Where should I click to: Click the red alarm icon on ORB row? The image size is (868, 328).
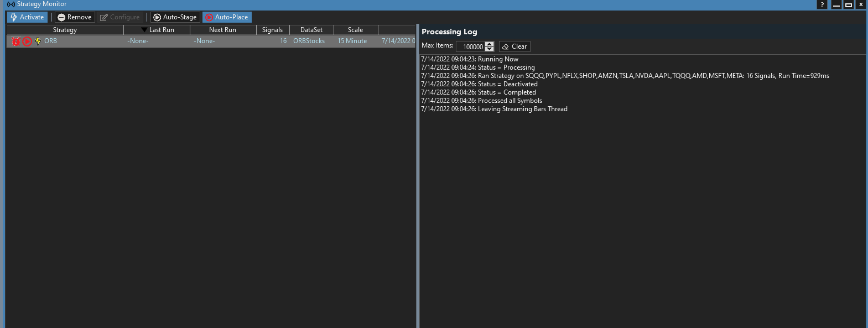click(16, 41)
